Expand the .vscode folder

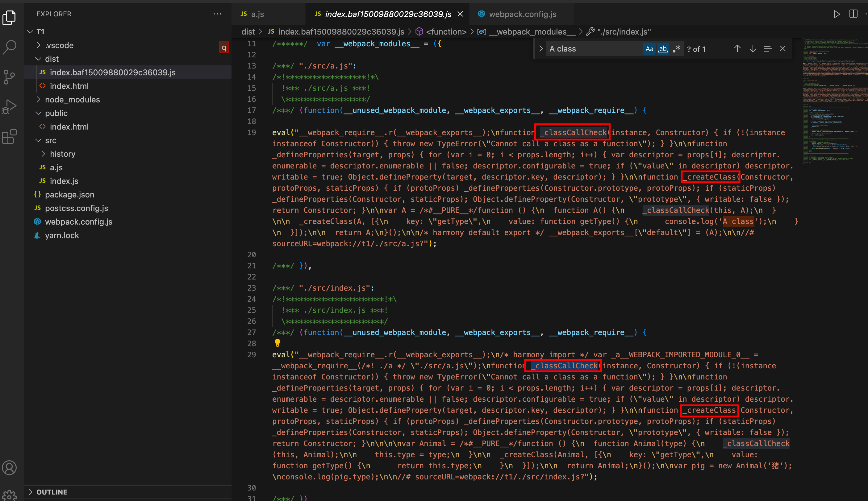pos(38,45)
